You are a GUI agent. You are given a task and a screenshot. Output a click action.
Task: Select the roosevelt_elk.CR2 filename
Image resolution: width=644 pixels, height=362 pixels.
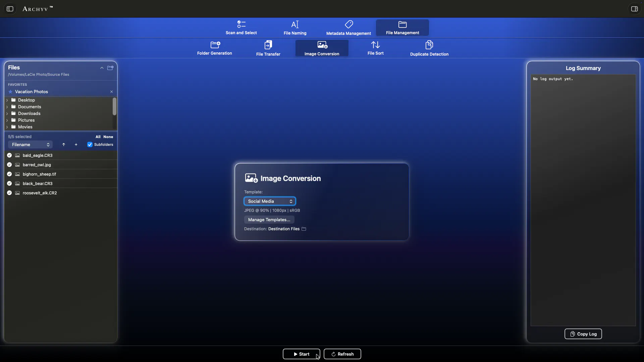coord(40,193)
